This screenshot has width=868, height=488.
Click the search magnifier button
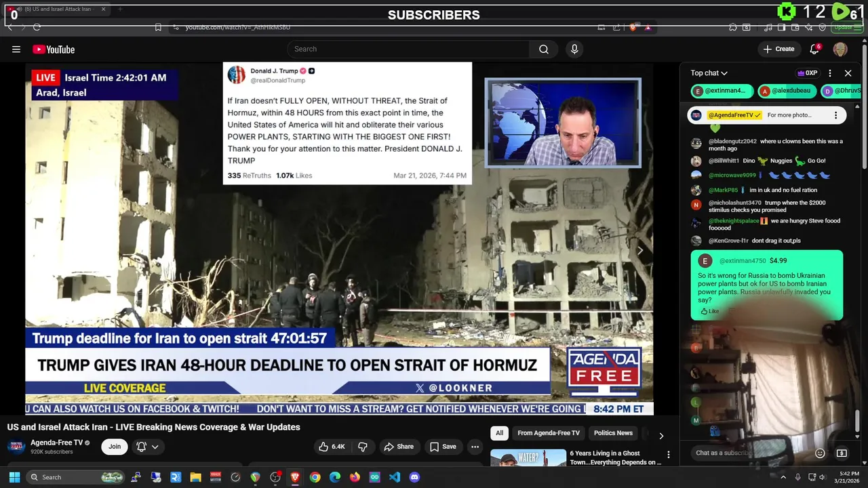pos(544,49)
